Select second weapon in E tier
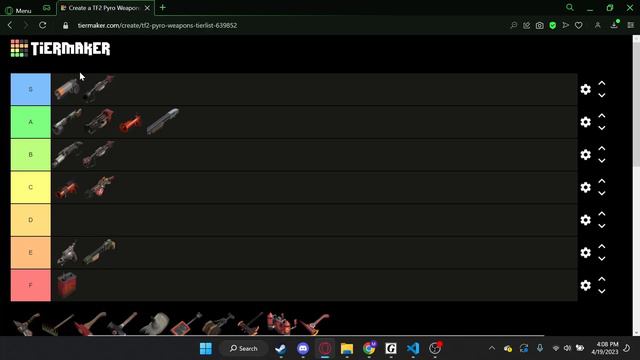 click(100, 252)
